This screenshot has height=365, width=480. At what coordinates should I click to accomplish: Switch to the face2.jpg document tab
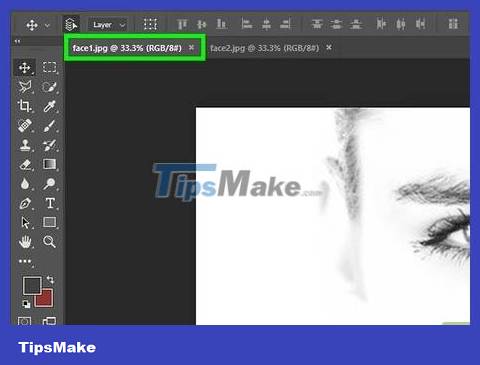click(x=265, y=48)
